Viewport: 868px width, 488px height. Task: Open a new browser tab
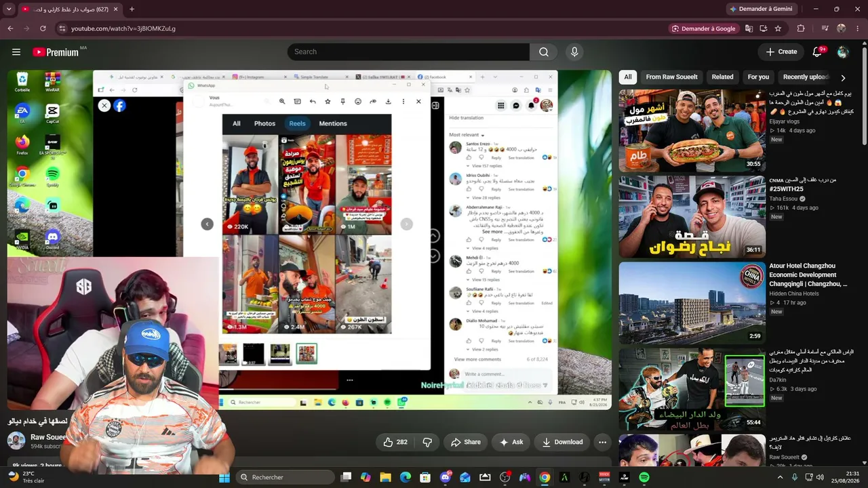pos(132,9)
